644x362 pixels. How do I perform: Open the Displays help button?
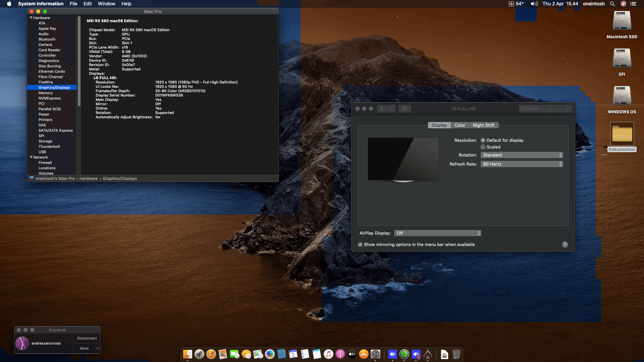click(x=565, y=244)
